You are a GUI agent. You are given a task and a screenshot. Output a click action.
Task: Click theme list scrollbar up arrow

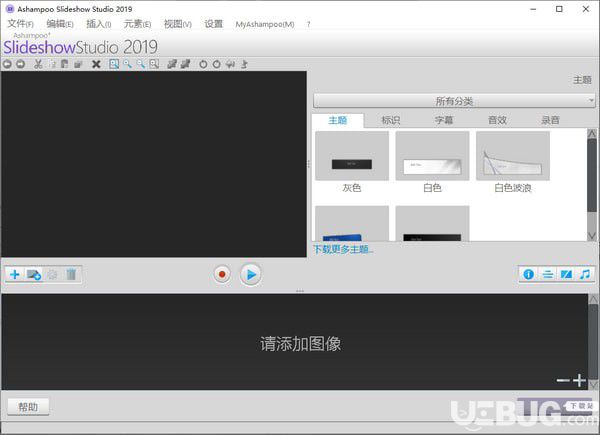coord(592,134)
